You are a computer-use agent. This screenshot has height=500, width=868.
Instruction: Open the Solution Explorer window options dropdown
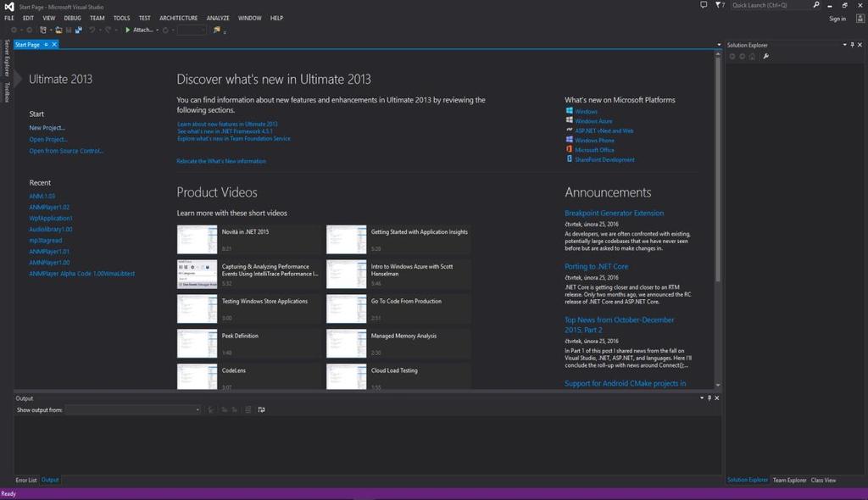coord(845,45)
